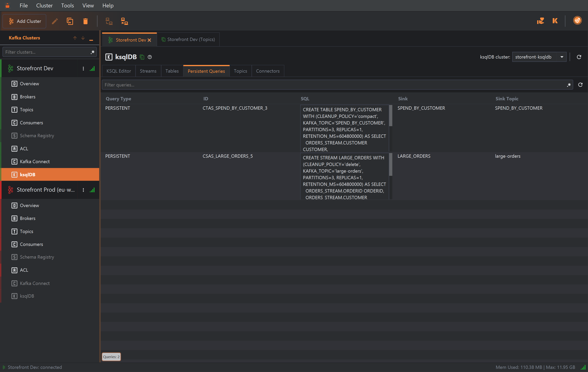Click the connect cluster toolbar icon
This screenshot has height=372, width=588.
tap(109, 21)
